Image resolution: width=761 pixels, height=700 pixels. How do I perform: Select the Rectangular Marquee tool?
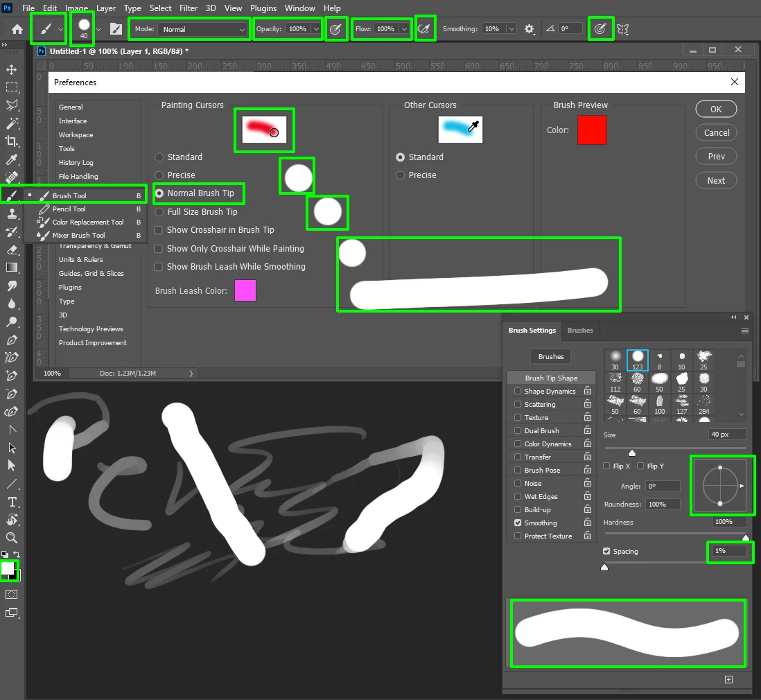pyautogui.click(x=12, y=87)
